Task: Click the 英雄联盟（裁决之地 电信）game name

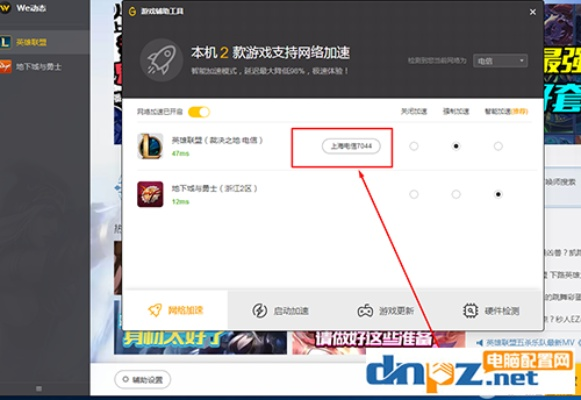Action: pyautogui.click(x=218, y=140)
